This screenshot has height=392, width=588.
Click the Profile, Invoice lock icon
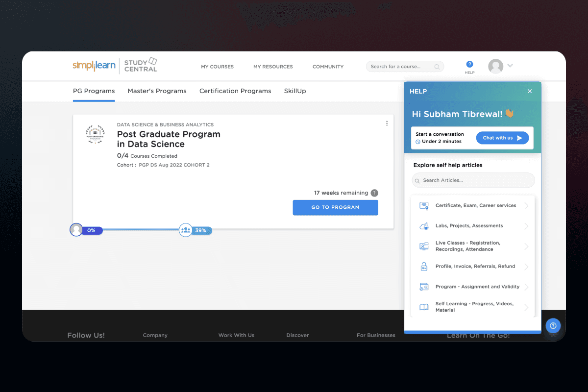[424, 267]
